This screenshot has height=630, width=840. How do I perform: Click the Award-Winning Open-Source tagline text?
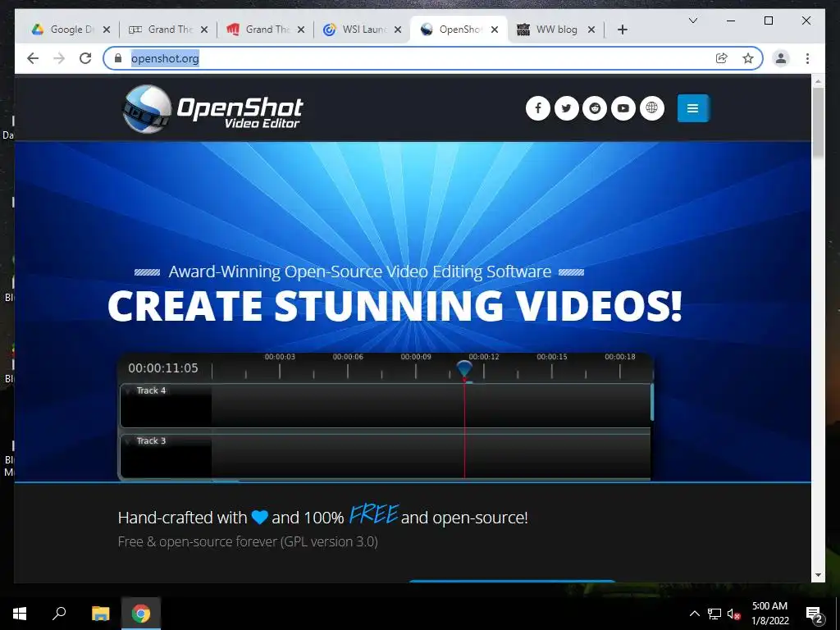[x=360, y=272]
